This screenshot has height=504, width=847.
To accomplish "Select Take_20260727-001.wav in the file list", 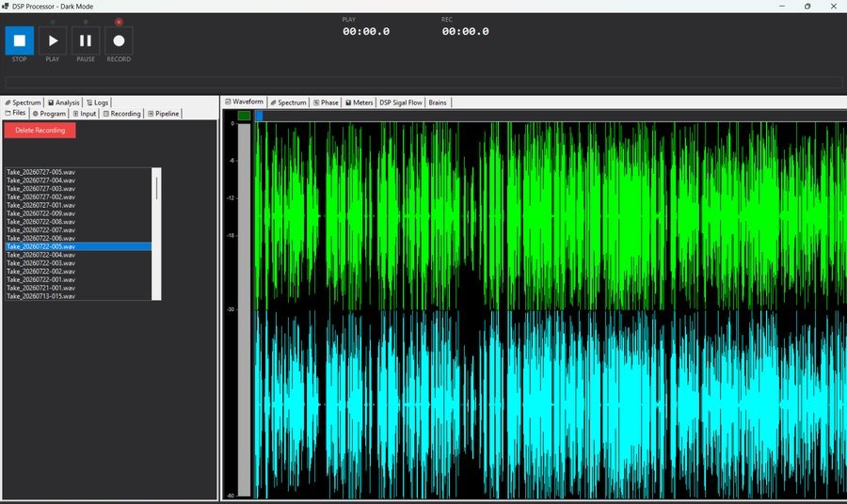I will [78, 205].
